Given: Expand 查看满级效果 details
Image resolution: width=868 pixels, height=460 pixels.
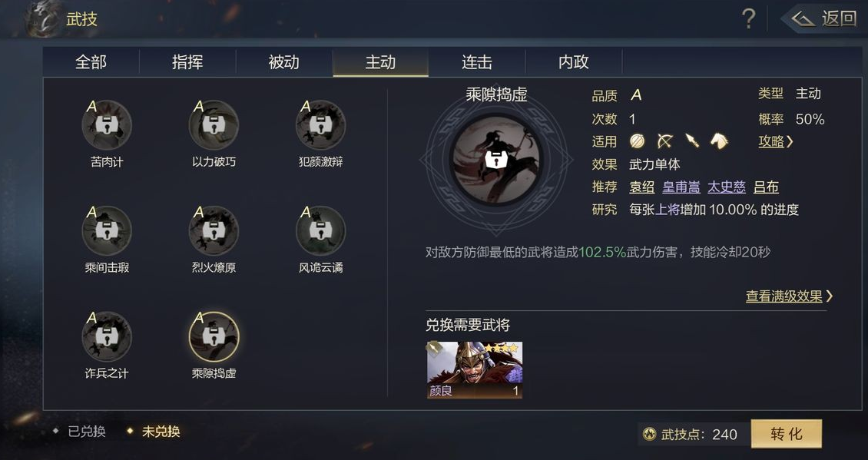Looking at the screenshot, I should pos(789,296).
